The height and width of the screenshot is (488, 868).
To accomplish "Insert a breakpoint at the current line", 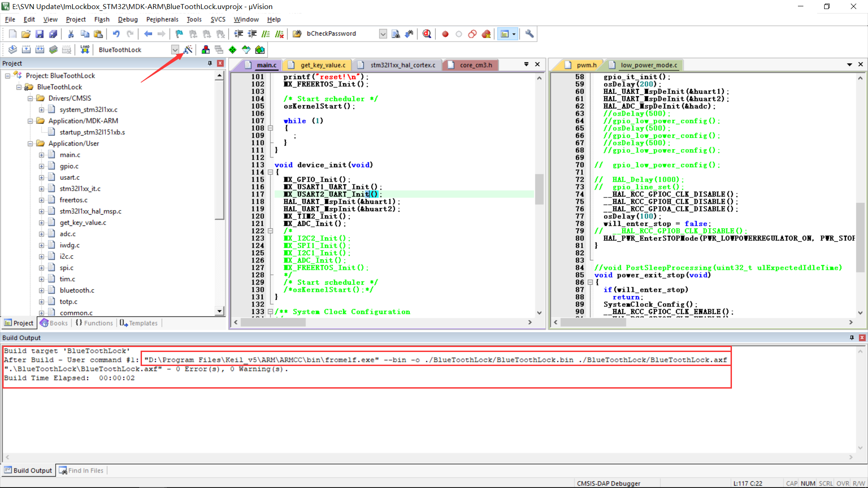I will [x=445, y=34].
